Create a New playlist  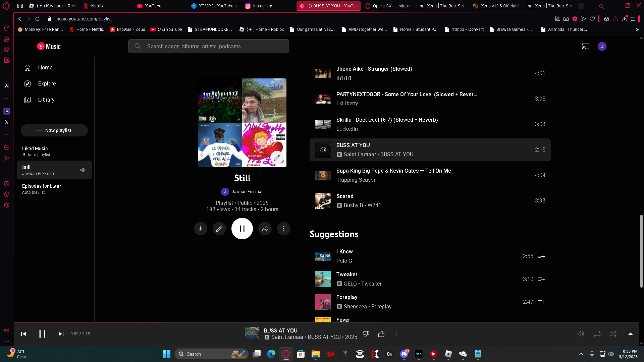coord(54,130)
